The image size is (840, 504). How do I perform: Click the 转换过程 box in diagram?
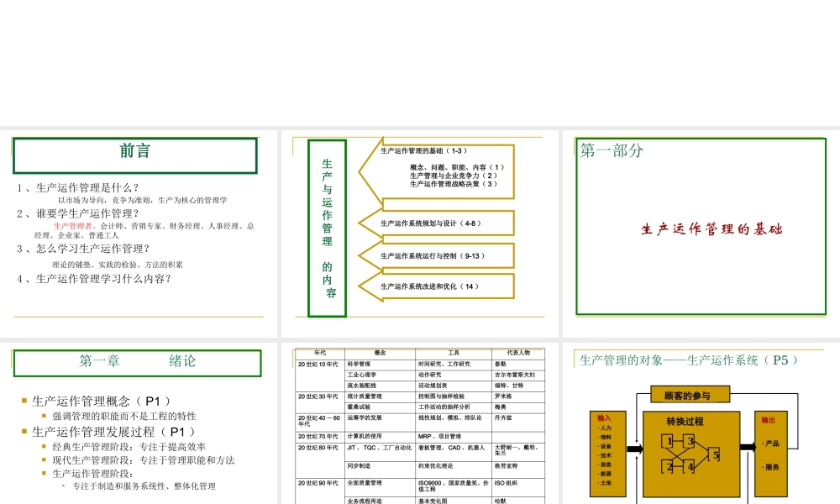click(x=691, y=454)
